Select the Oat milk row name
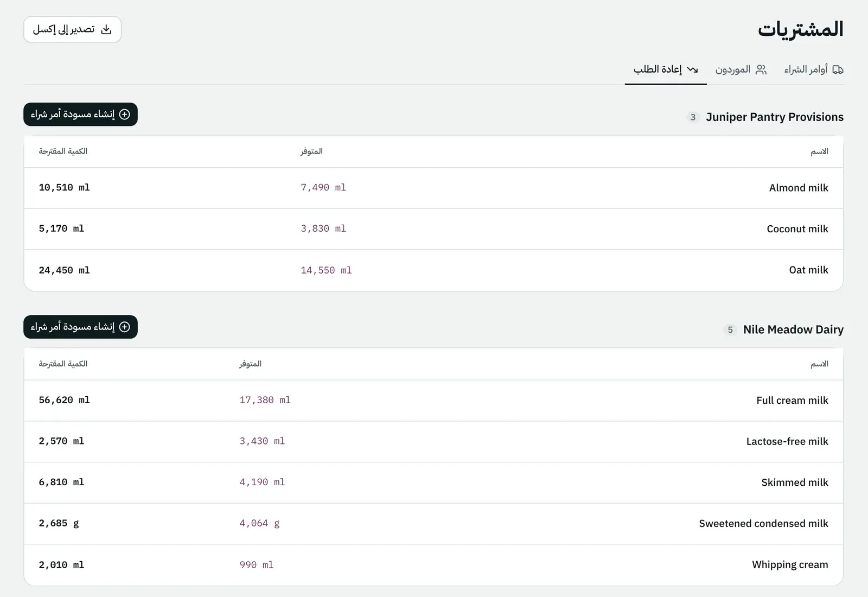 (x=808, y=270)
